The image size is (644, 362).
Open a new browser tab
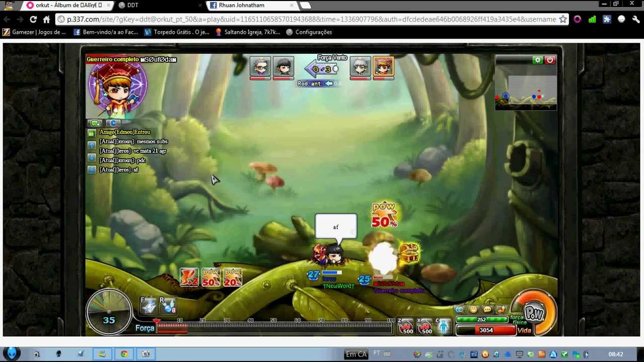(x=305, y=6)
